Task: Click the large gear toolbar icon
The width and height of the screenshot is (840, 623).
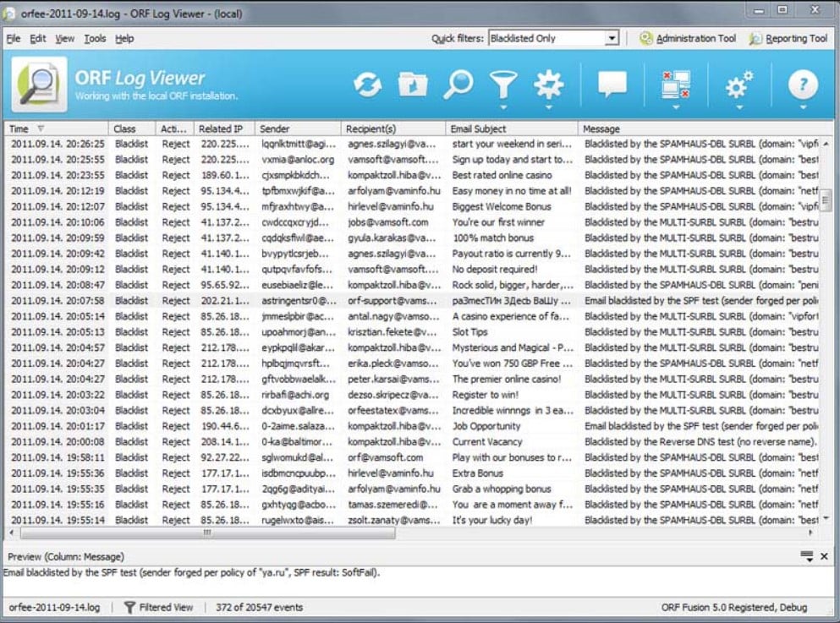Action: coord(548,85)
